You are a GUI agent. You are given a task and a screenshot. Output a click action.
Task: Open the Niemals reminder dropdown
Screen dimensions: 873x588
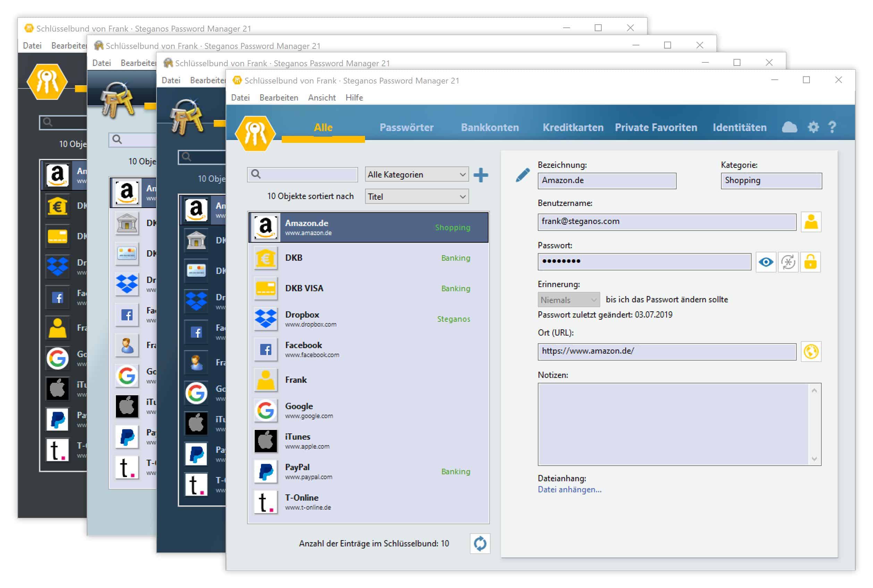pyautogui.click(x=568, y=300)
